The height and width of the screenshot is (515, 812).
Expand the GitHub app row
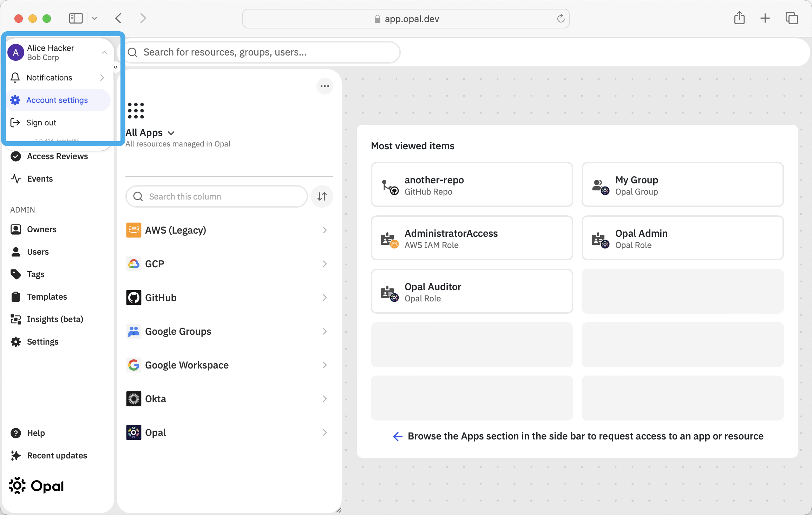(x=229, y=298)
